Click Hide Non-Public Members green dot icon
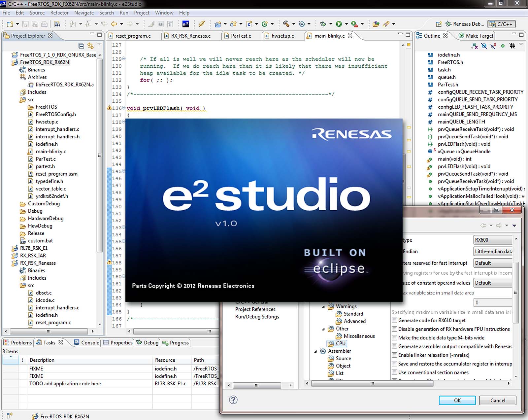The image size is (528, 420). (503, 46)
